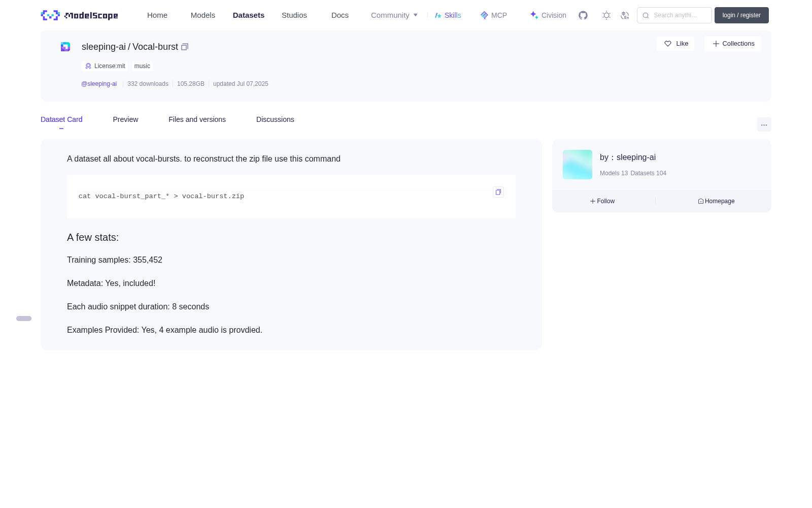Image resolution: width=812 pixels, height=508 pixels.
Task: Click '332 downloads' text
Action: (148, 84)
